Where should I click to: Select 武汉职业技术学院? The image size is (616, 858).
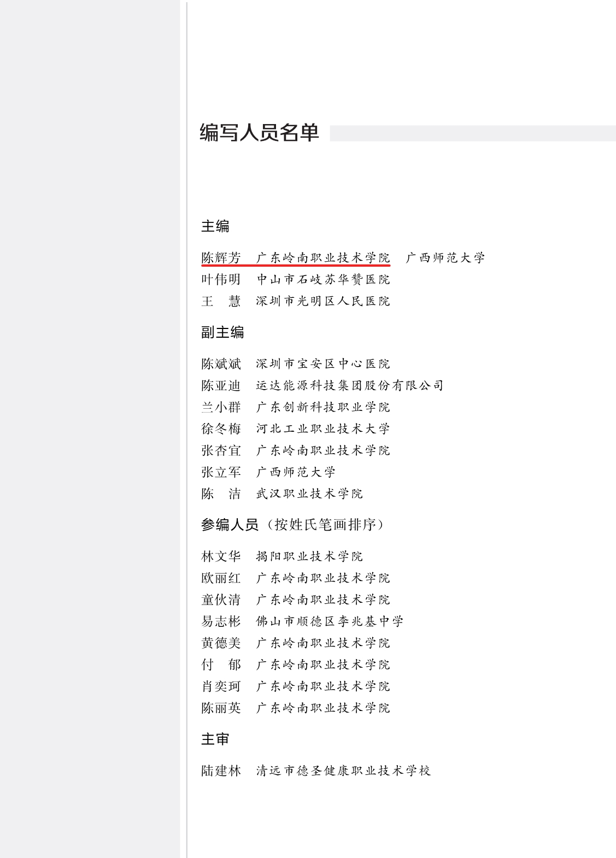pos(309,494)
